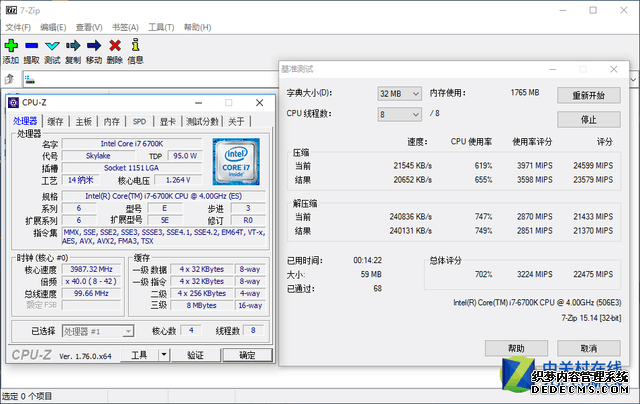Screen dimensions: 640x404
Task: Maximize the 7-Zip main window
Action: coord(593,10)
